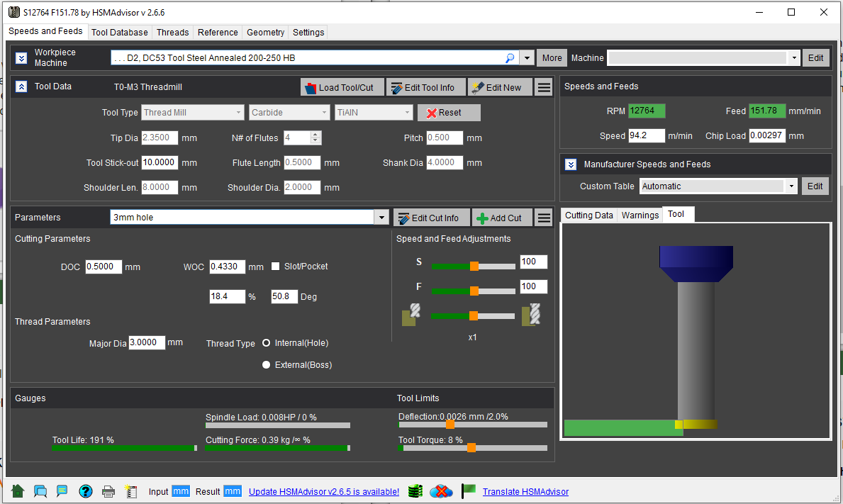Select the Internal(Hole) thread type
Screen dimensions: 843x504
(267, 343)
